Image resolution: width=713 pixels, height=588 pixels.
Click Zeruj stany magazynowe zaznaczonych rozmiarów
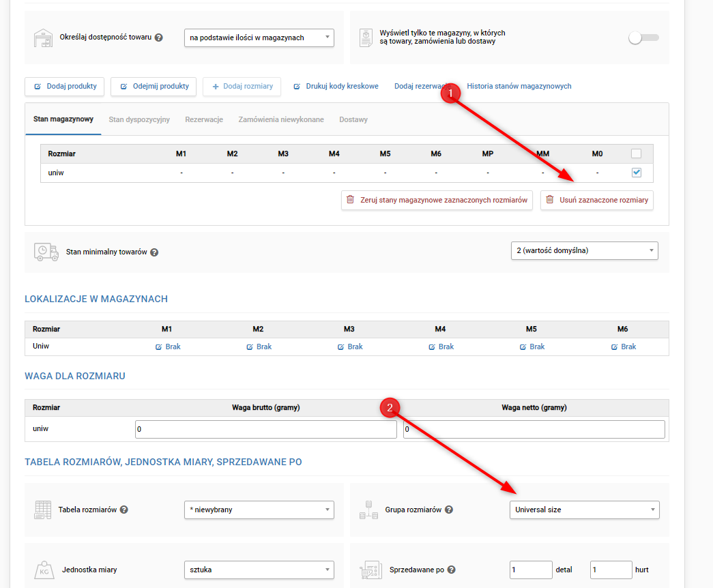click(x=437, y=200)
